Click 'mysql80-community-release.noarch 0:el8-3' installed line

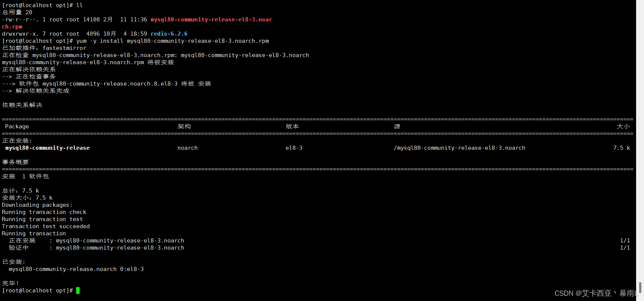[x=76, y=269]
